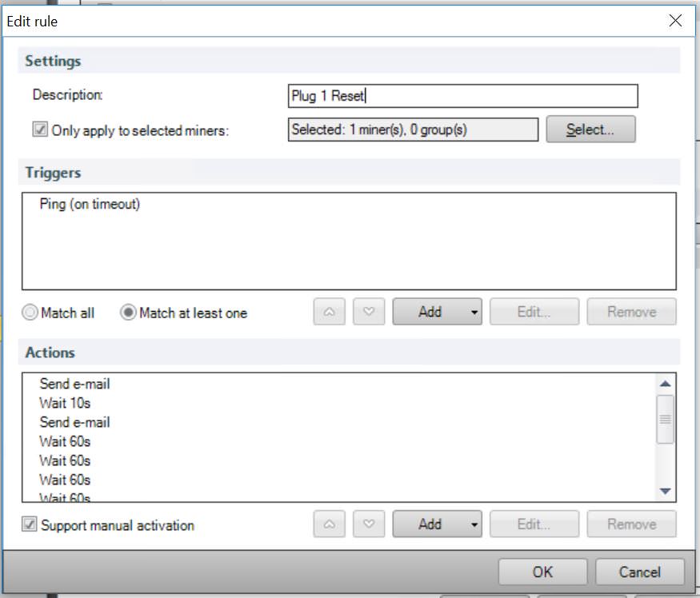700x598 pixels.
Task: Close the Edit rule dialog
Action: [x=675, y=21]
